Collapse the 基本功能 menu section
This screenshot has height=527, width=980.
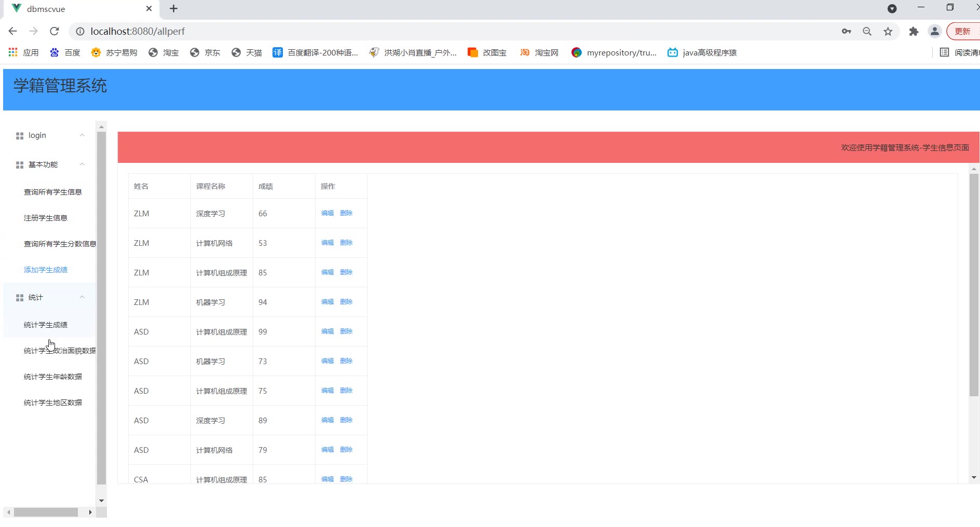(x=81, y=164)
